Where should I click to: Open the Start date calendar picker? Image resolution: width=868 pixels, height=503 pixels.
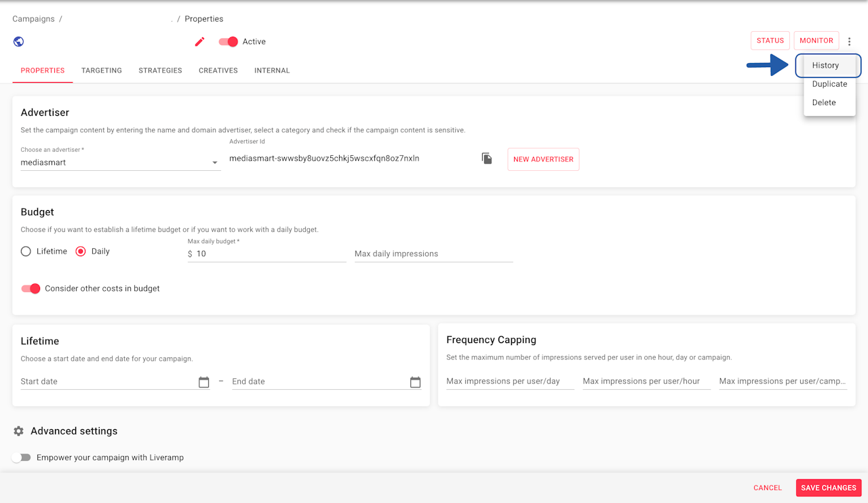coord(203,382)
